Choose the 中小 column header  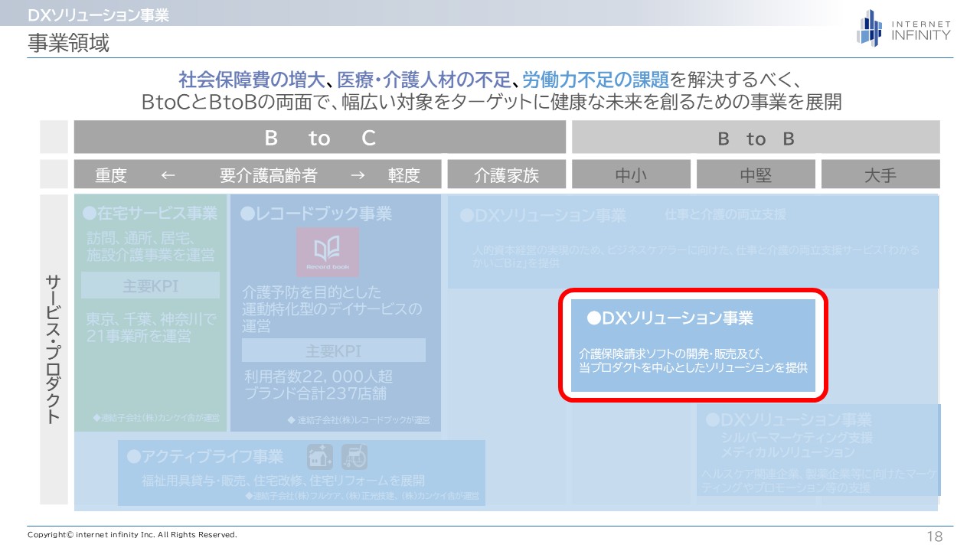(x=631, y=175)
